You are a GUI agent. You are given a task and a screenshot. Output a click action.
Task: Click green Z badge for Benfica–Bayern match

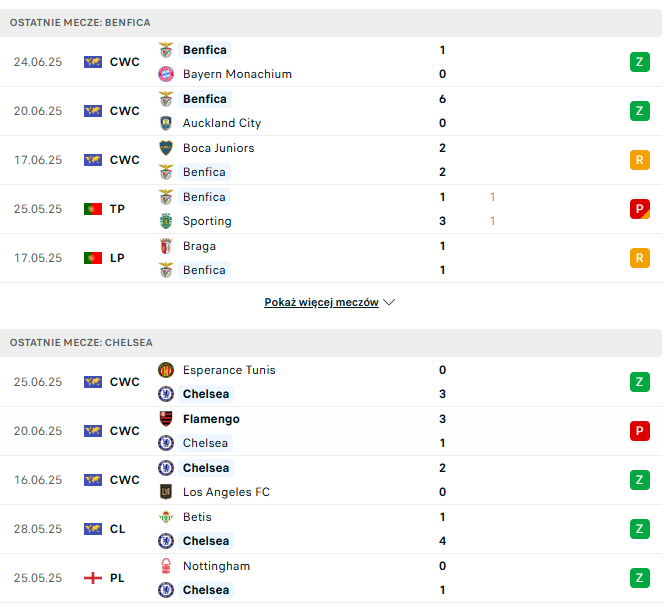point(640,62)
